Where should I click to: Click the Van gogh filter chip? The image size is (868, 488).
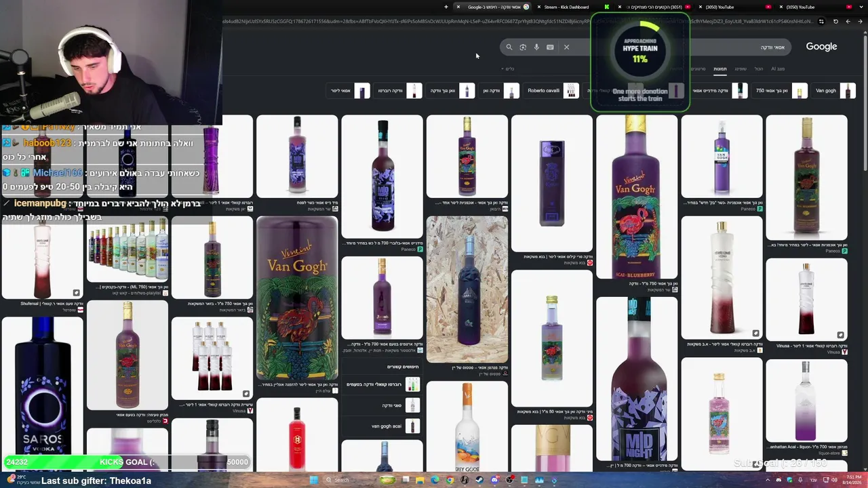[x=834, y=91]
